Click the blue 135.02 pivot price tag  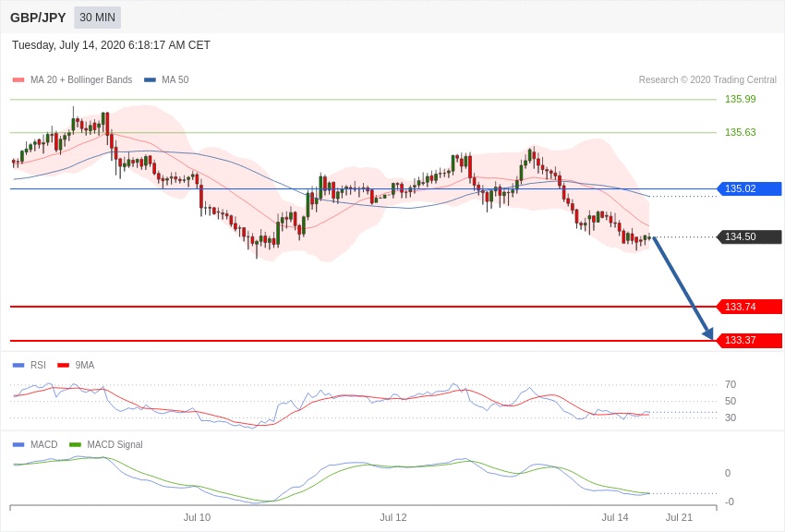[749, 188]
